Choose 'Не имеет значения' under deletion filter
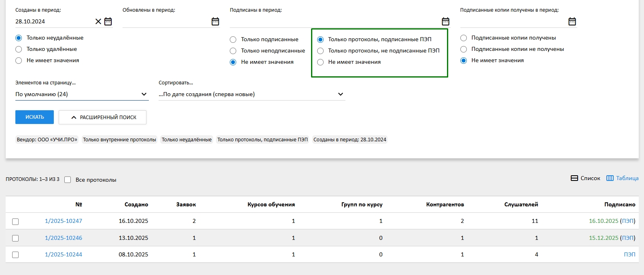Viewport: 644px width, 275px height. (x=19, y=61)
